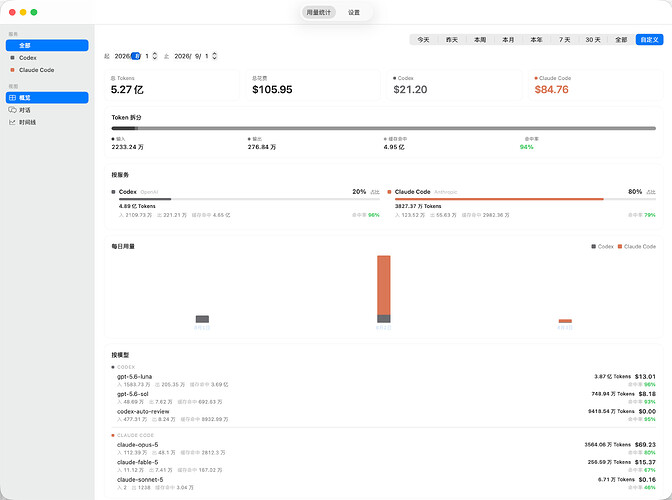Click the end date stepper arrows
672x500 pixels.
click(x=214, y=56)
